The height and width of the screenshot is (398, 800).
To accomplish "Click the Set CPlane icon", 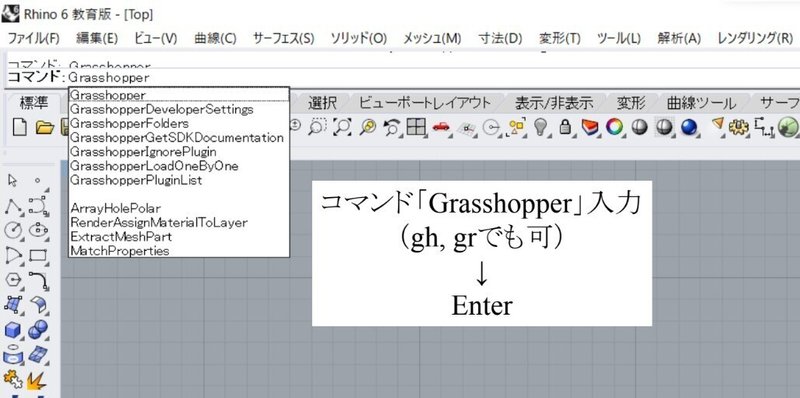I will click(467, 128).
